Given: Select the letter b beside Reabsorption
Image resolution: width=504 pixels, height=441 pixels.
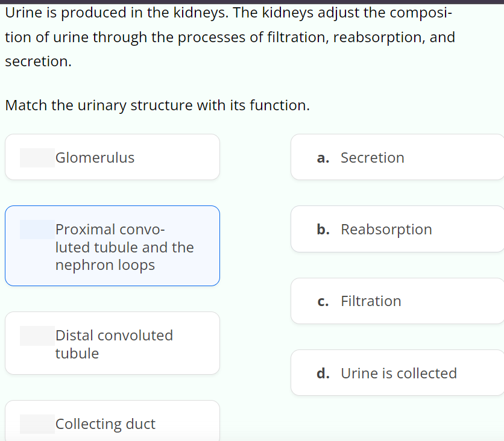Looking at the screenshot, I should (323, 229).
